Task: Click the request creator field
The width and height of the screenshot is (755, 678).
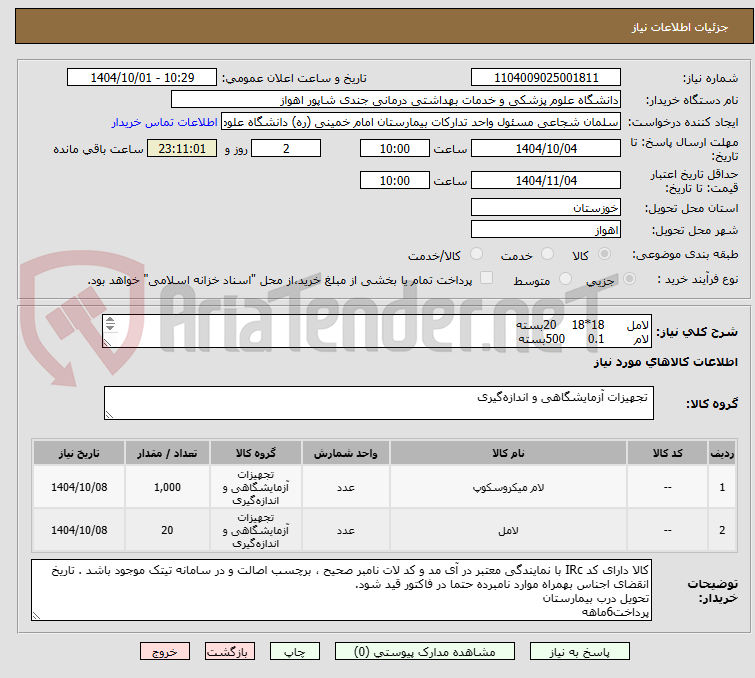Action: click(x=421, y=122)
